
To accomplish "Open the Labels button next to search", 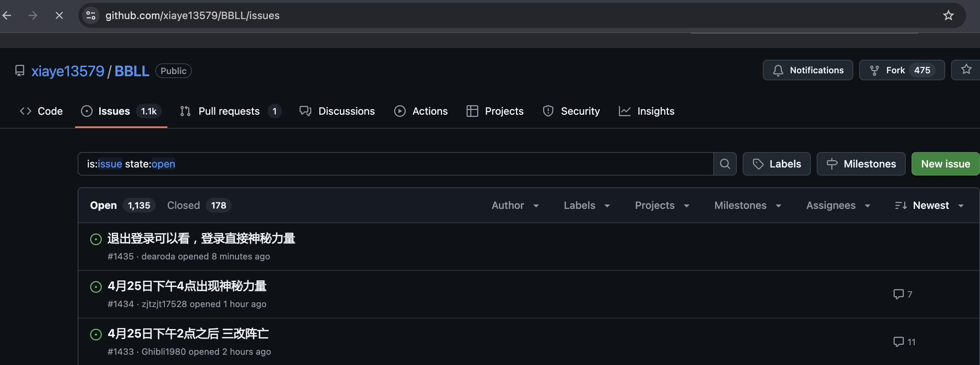I will pos(776,164).
